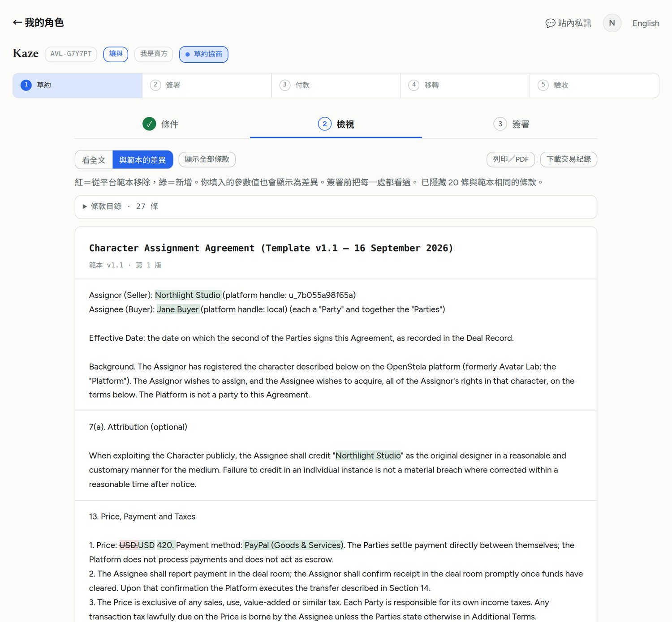The height and width of the screenshot is (622, 672).
Task: Click 列印／PDF button
Action: (511, 159)
